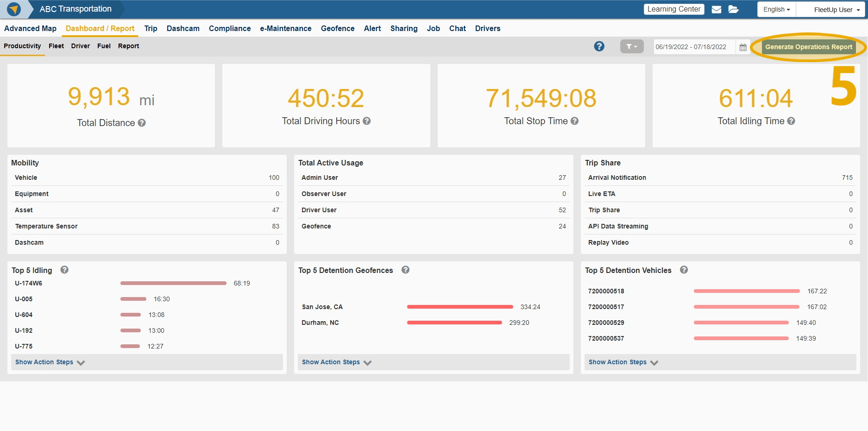Open the calendar date picker icon
Image resolution: width=868 pixels, height=431 pixels.
click(x=743, y=47)
